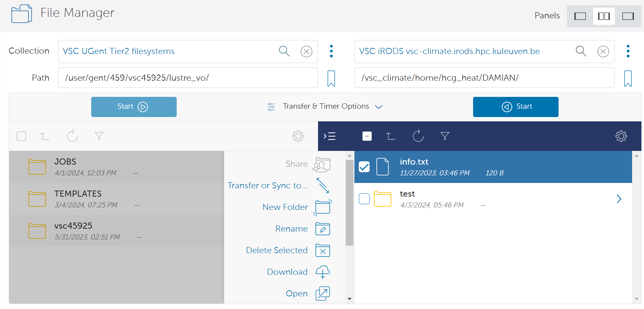Open the TEMPLATES folder

[x=116, y=199]
